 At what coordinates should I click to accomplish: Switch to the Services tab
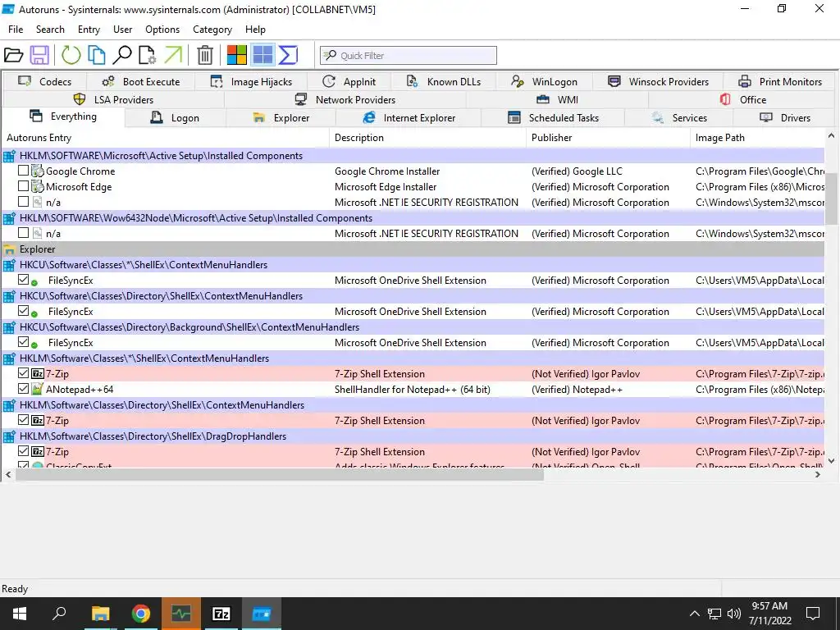point(679,118)
